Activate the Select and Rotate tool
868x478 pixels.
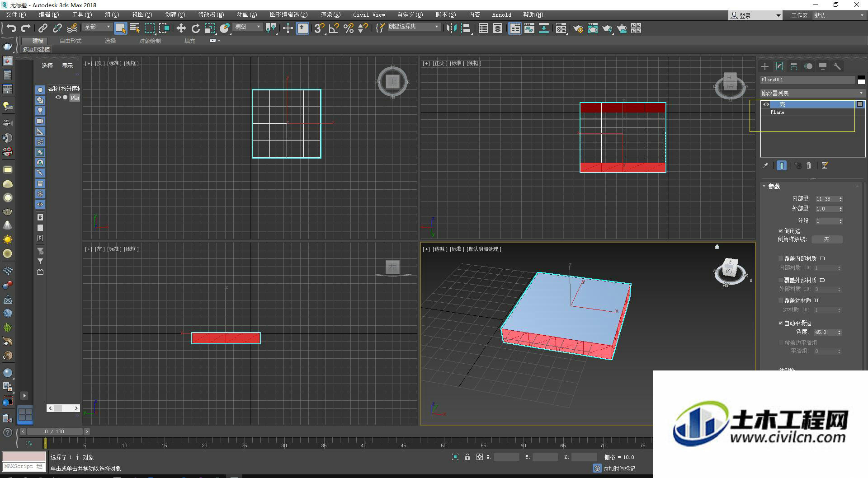pyautogui.click(x=195, y=28)
